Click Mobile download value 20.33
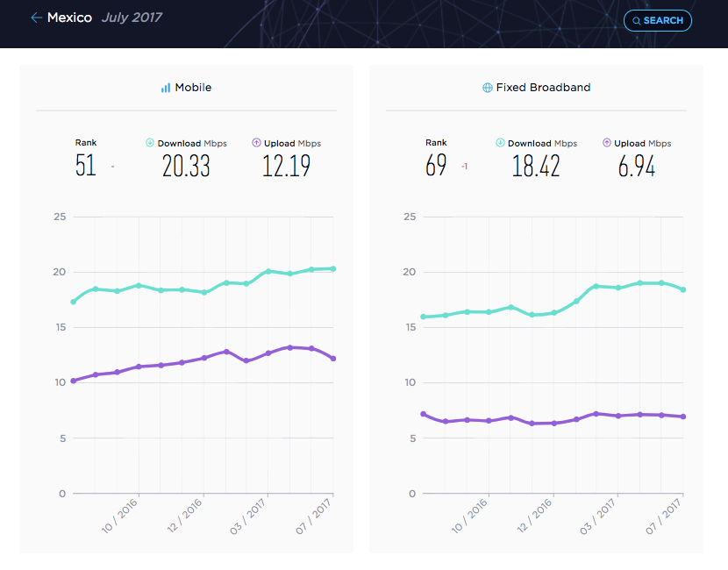728x570 pixels. click(186, 166)
